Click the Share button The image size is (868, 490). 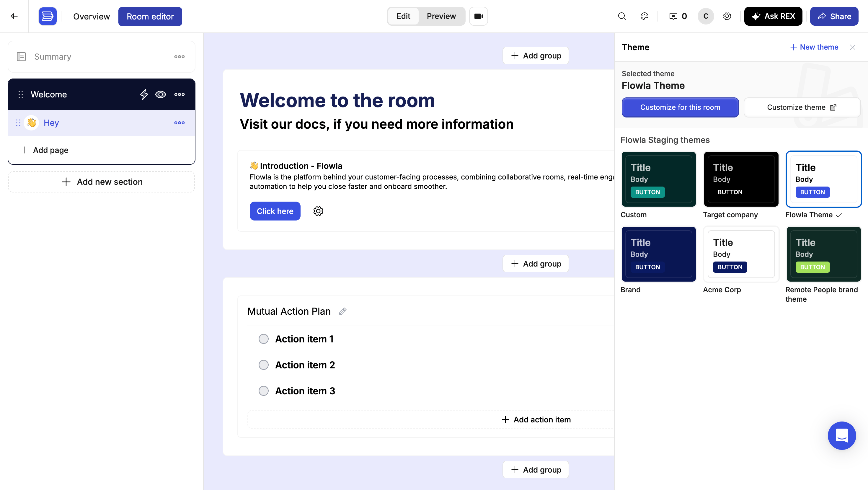[x=834, y=16]
